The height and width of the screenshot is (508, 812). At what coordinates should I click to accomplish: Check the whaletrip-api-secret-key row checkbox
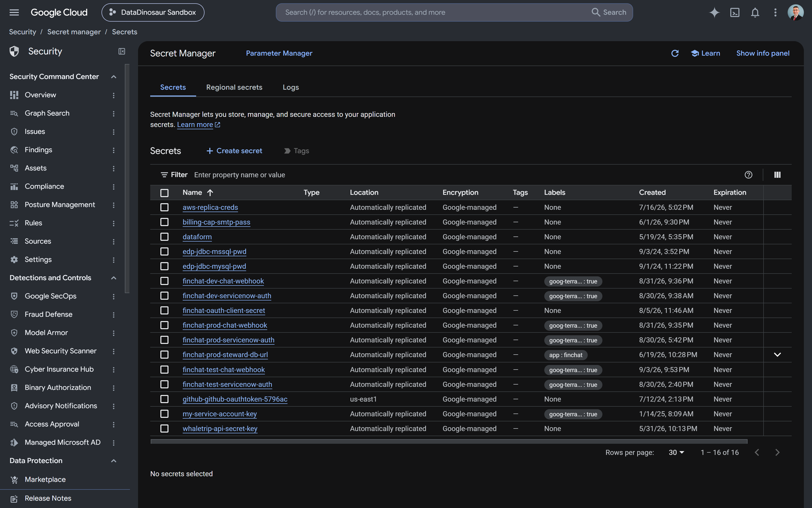[164, 429]
